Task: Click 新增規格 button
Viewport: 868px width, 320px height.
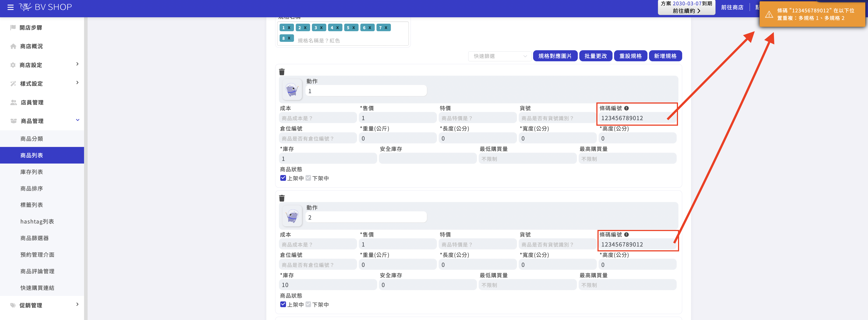Action: (x=665, y=56)
